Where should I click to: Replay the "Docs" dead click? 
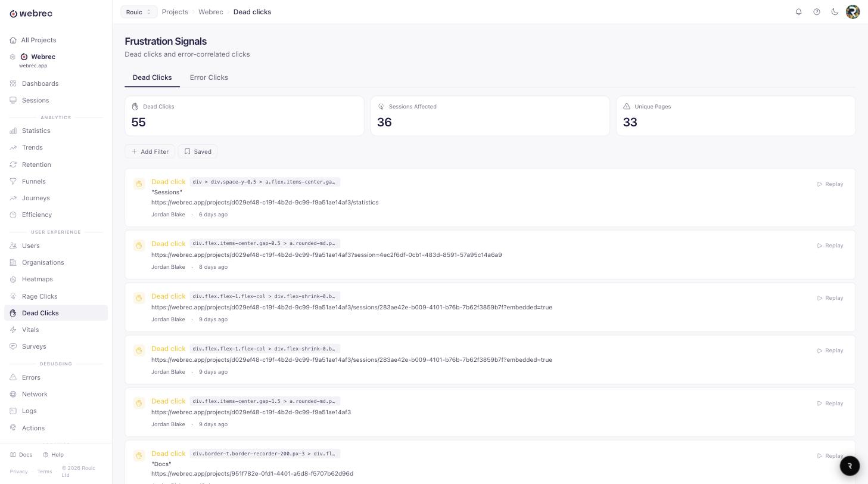pyautogui.click(x=830, y=456)
